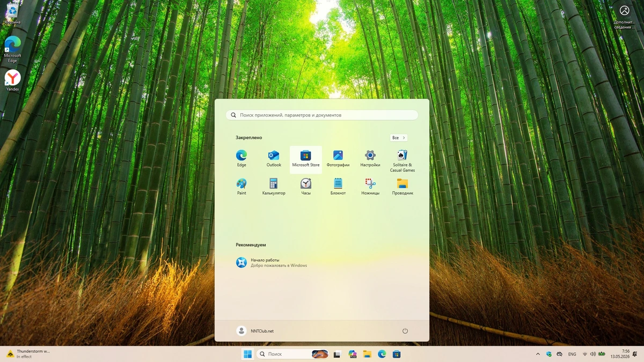The image size is (644, 362).
Task: Launch Outlook from Start menu
Action: tap(274, 159)
